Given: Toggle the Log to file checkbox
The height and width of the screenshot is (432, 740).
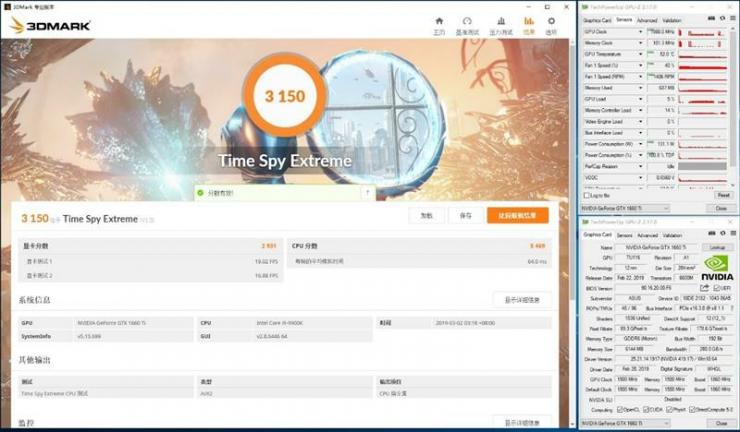Looking at the screenshot, I should click(x=587, y=195).
